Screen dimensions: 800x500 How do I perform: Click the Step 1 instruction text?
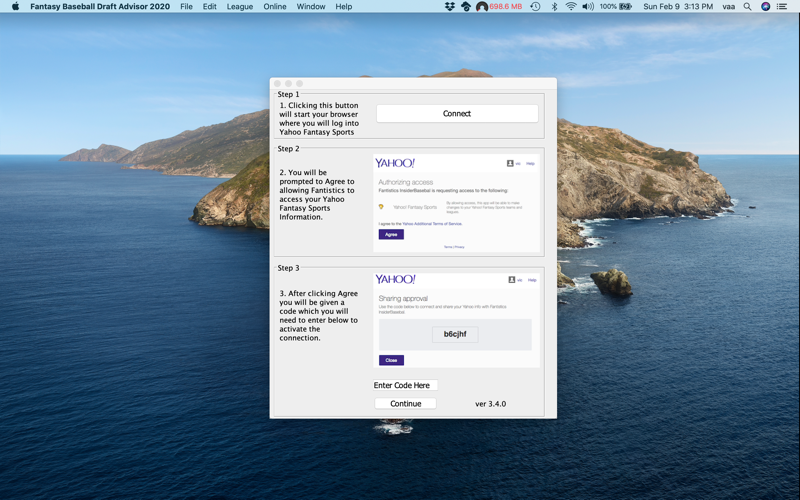[x=319, y=118]
